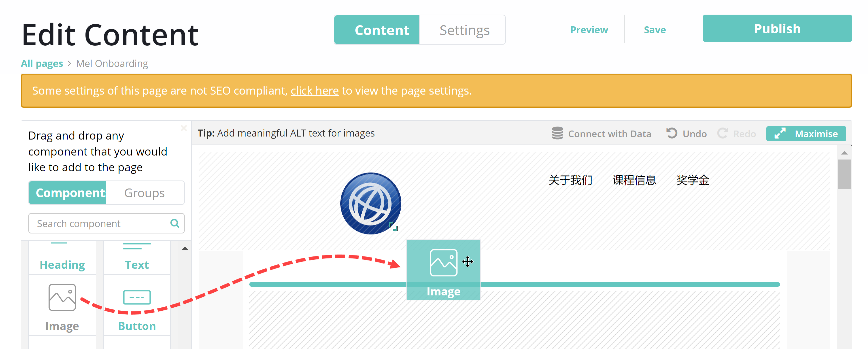Click the Connect with Data database icon
Screen dimensions: 868x349
pyautogui.click(x=557, y=133)
